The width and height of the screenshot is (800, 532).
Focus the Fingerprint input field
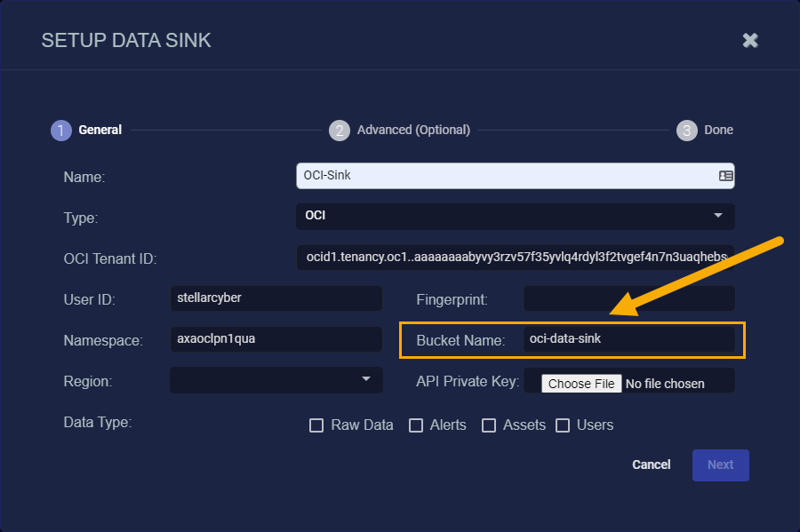[629, 298]
